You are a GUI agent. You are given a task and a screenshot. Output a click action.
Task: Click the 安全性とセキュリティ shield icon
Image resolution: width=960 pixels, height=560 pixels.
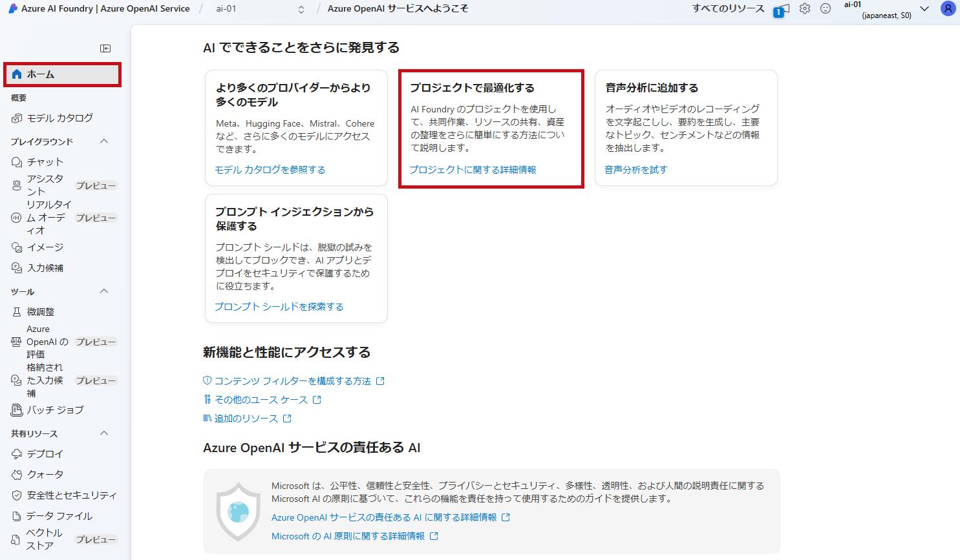pos(17,495)
